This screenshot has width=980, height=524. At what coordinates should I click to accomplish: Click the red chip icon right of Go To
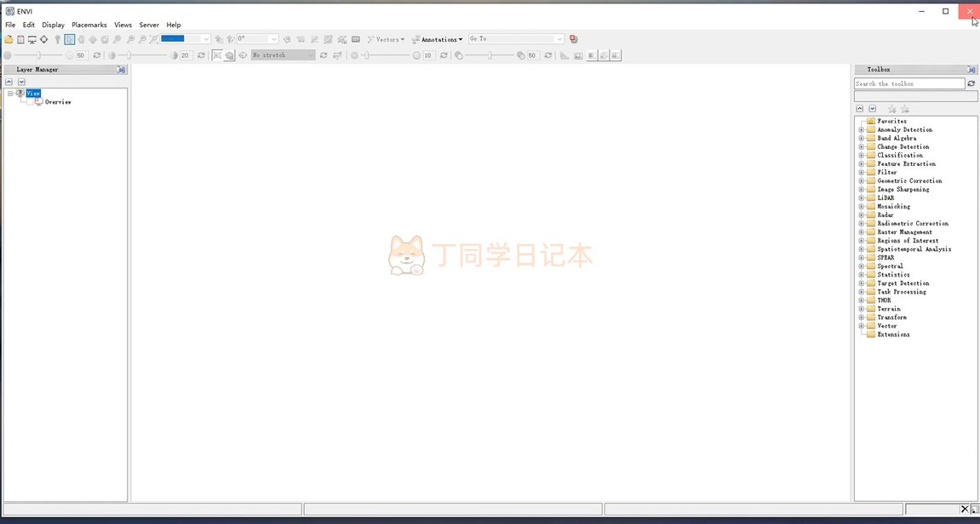(573, 39)
